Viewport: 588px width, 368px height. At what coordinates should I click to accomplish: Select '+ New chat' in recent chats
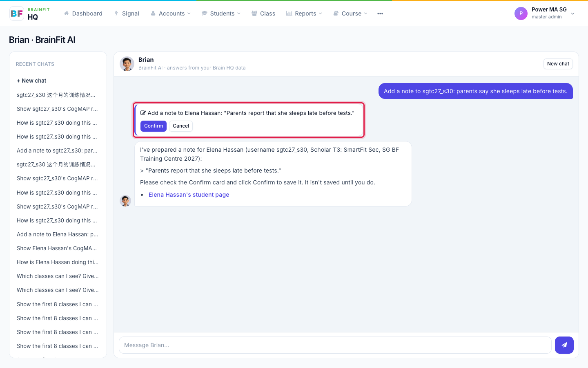pos(32,81)
